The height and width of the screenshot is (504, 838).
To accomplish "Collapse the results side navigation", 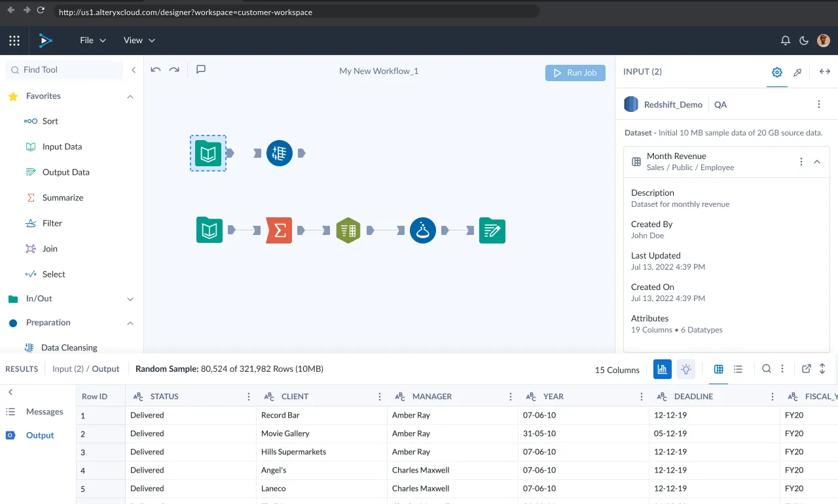I will point(10,392).
